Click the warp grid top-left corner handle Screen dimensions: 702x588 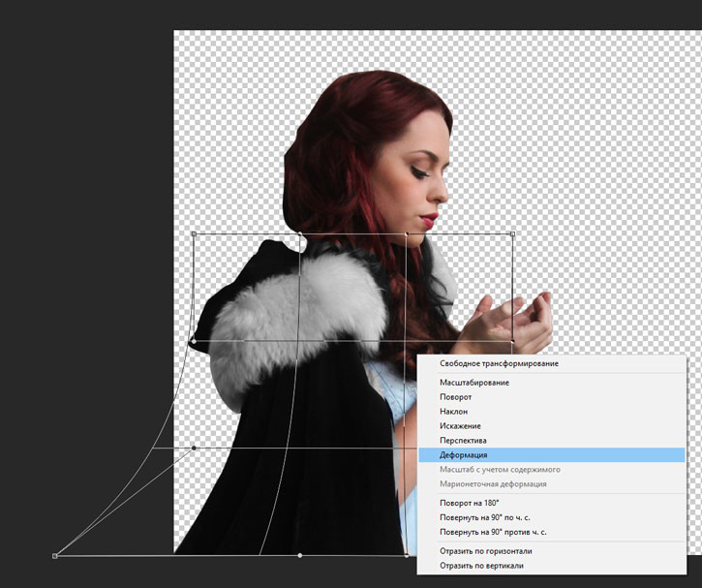194,233
